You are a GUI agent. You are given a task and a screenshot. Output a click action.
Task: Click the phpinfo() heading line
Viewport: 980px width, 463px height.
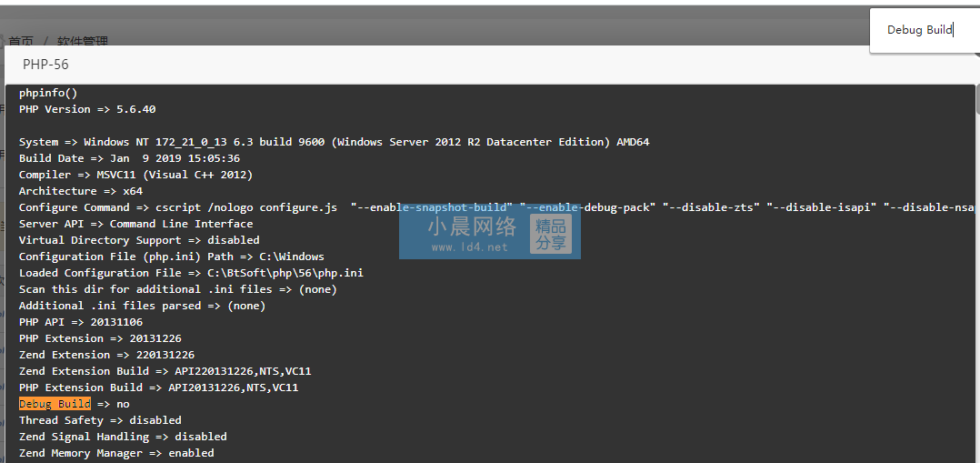48,93
